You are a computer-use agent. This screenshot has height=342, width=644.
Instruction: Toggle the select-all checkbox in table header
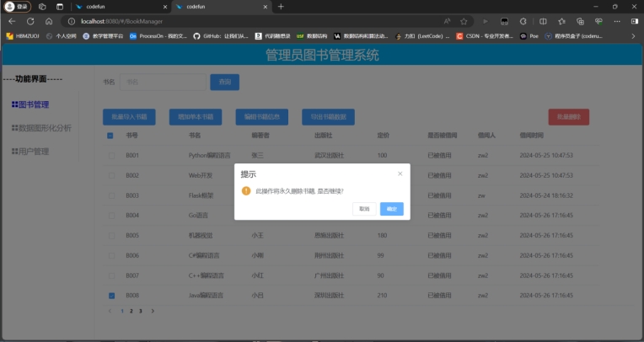pyautogui.click(x=110, y=135)
